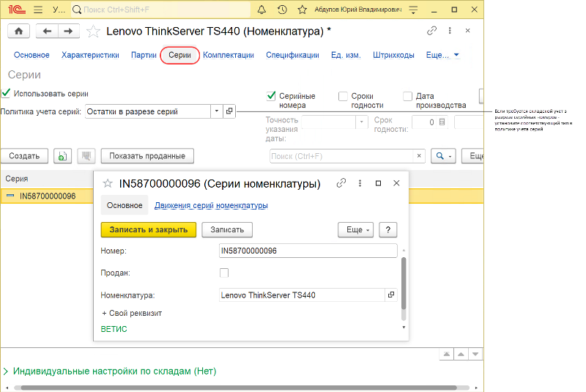This screenshot has height=392, width=586.
Task: Open the Еще dropdown in navigation tabs
Action: pyautogui.click(x=442, y=55)
